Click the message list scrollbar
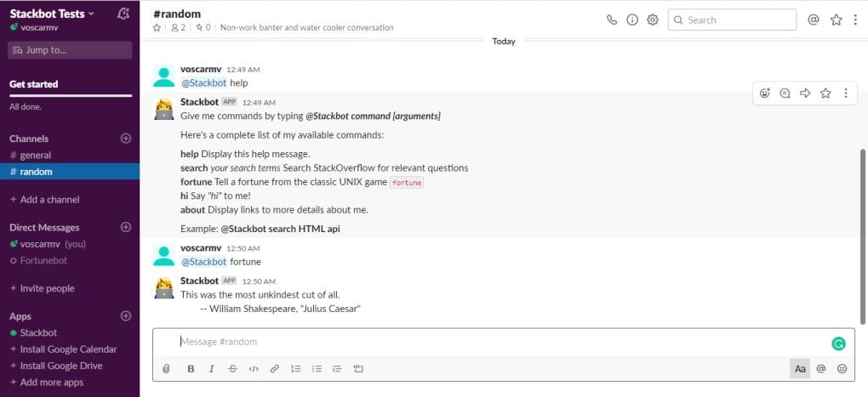The width and height of the screenshot is (868, 397). tap(862, 236)
